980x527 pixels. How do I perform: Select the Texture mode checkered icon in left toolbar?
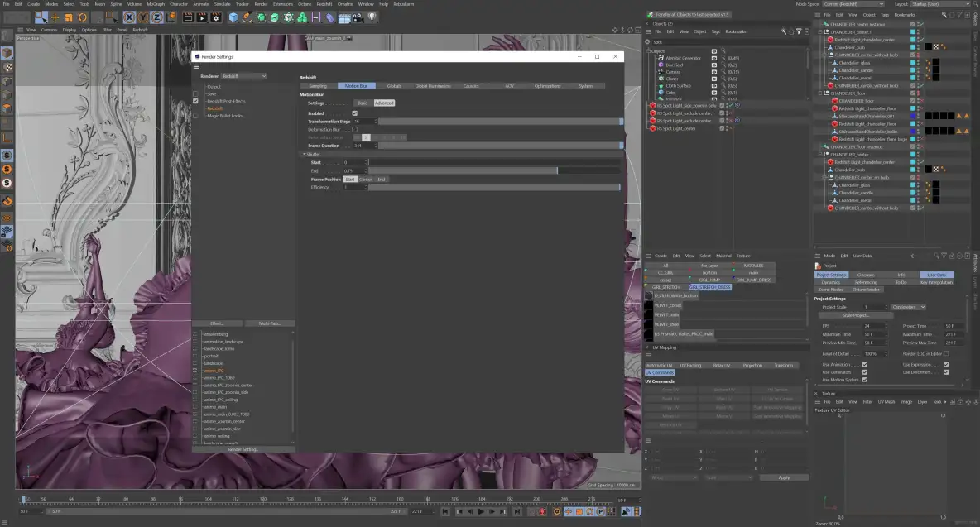(7, 67)
